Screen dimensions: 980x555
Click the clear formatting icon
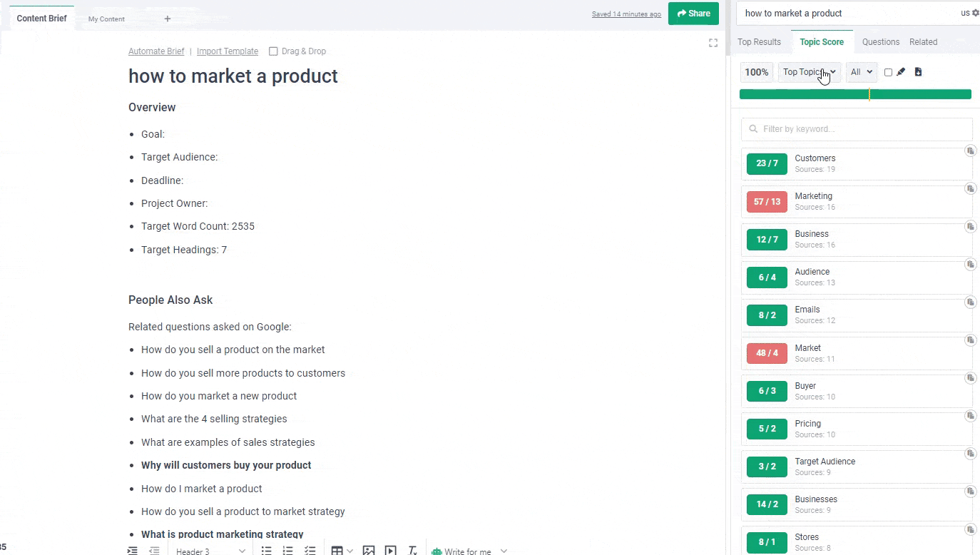point(412,551)
